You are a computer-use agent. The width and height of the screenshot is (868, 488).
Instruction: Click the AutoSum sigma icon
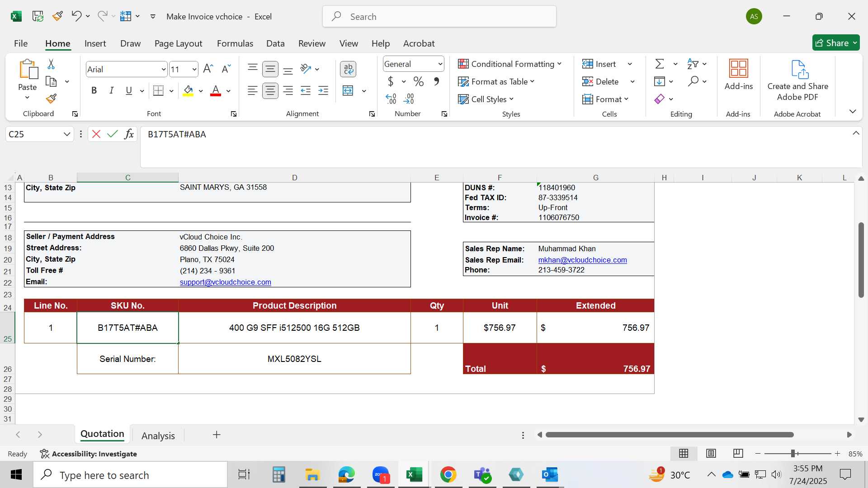coord(660,64)
